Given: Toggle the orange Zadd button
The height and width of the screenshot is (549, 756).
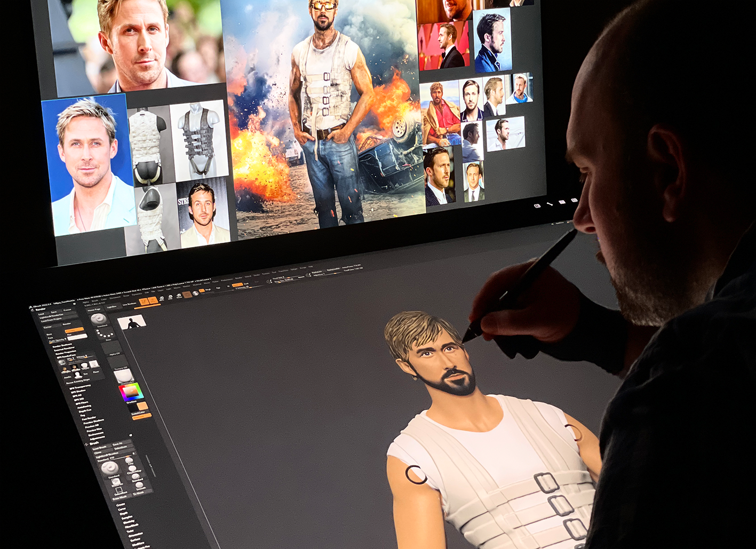Looking at the screenshot, I should [237, 285].
